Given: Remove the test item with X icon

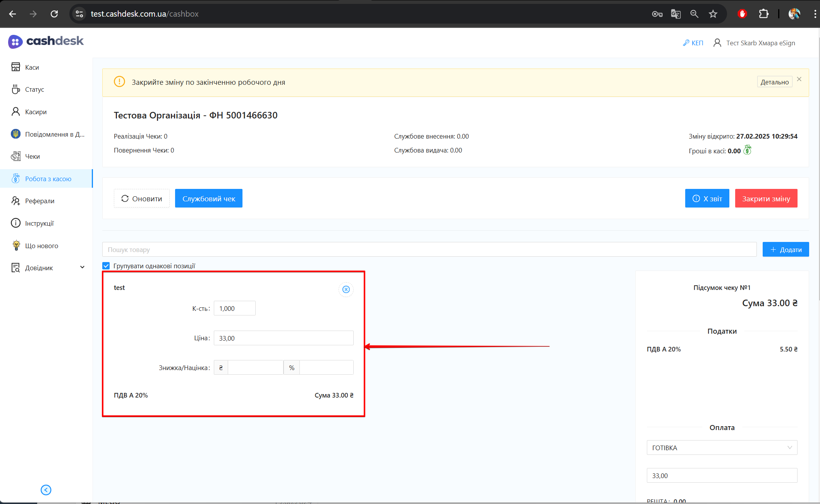Looking at the screenshot, I should 346,290.
